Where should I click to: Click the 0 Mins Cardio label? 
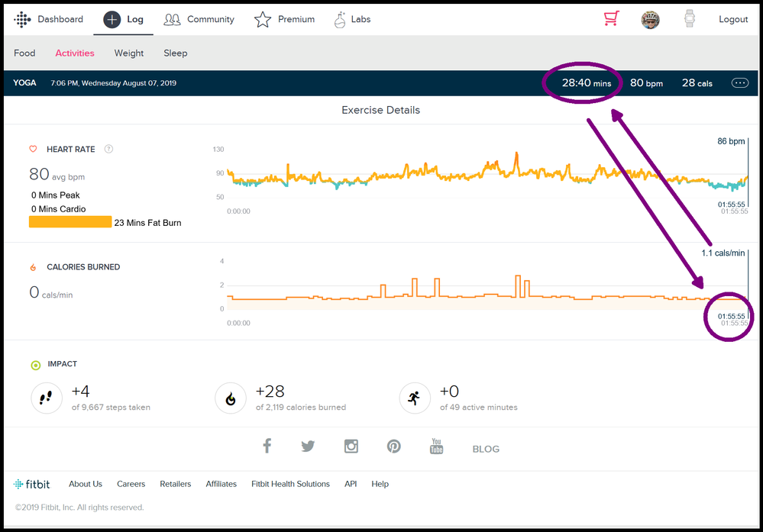click(58, 209)
